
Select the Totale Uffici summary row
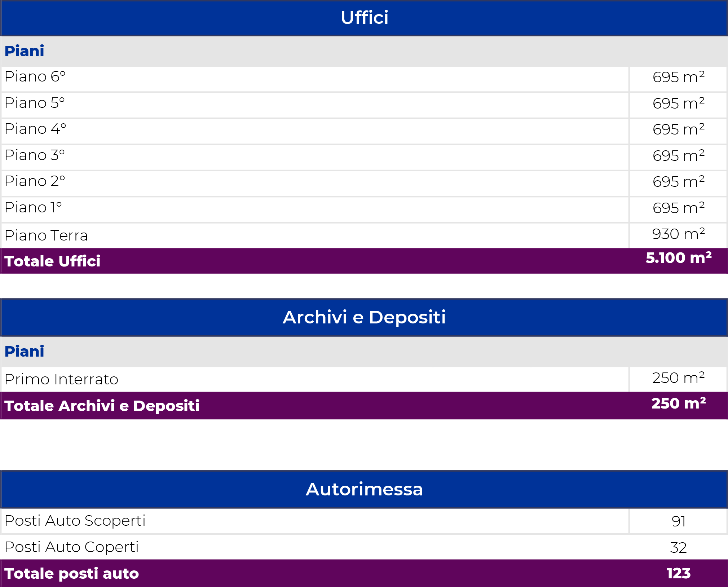tap(364, 261)
